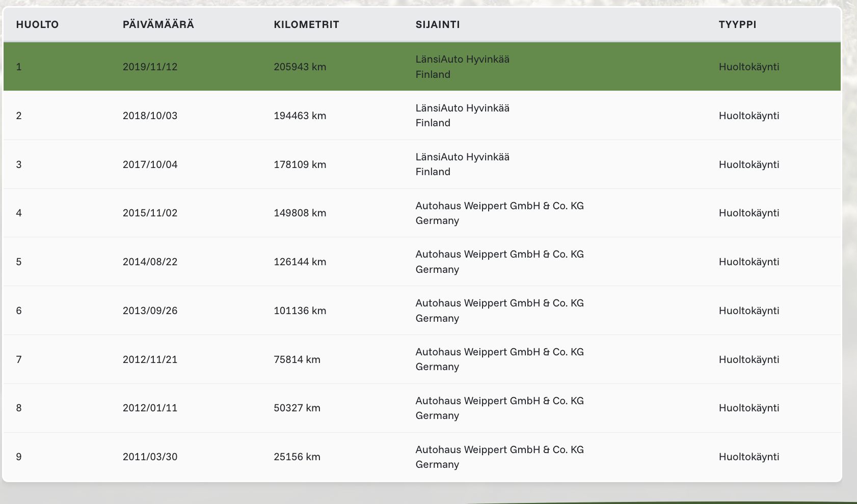Click Huoltokäynti type in 2019/11/12 row
The width and height of the screenshot is (857, 504).
point(749,67)
